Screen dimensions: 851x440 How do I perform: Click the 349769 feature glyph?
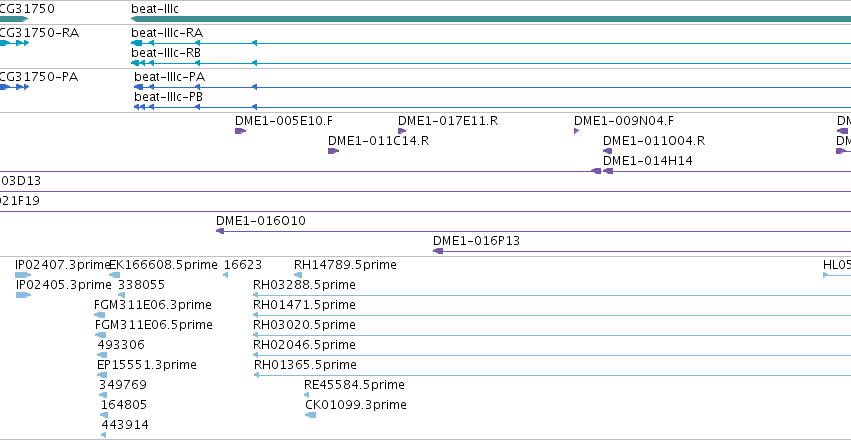pos(103,395)
